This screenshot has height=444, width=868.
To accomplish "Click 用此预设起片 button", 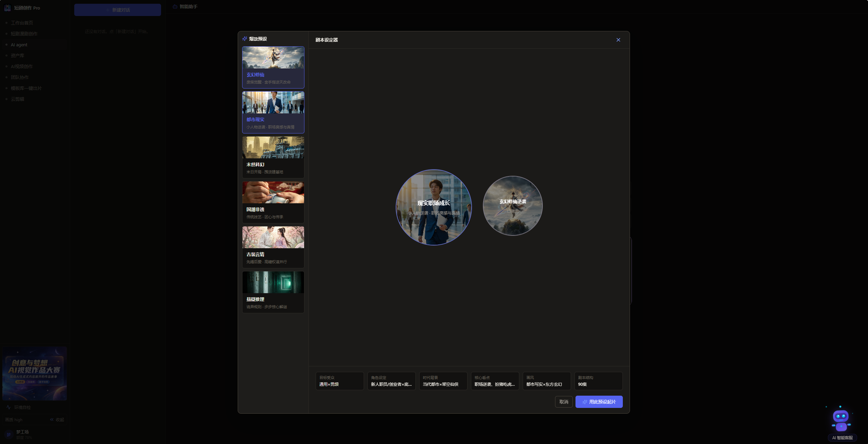I will tap(599, 402).
